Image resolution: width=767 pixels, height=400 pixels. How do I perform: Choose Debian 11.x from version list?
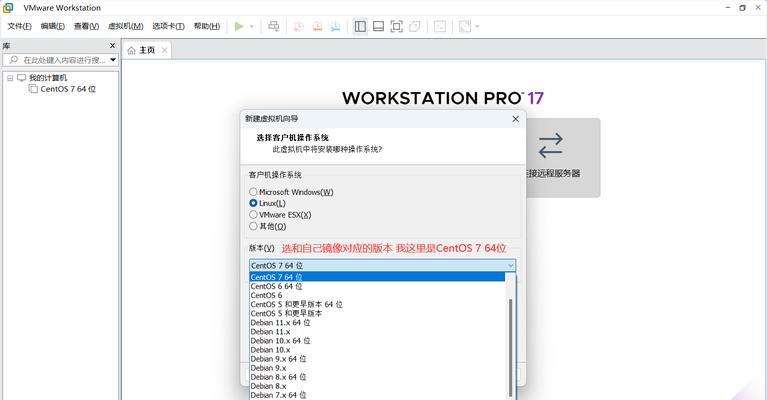coord(377,332)
